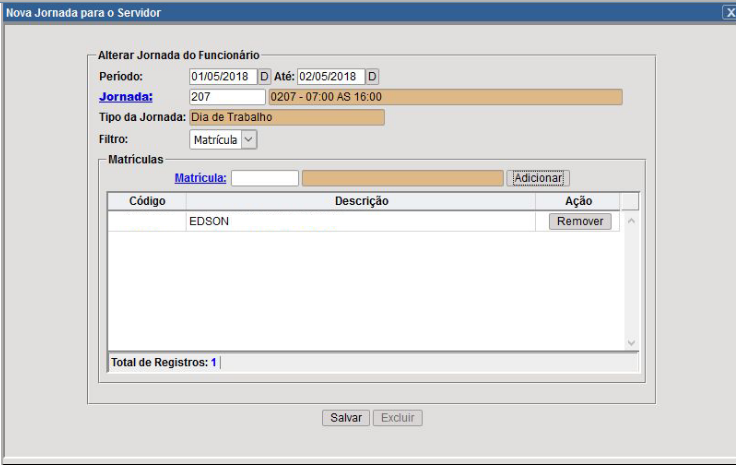This screenshot has height=465, width=736.
Task: Click the table scrollbar up arrow
Action: tap(631, 221)
